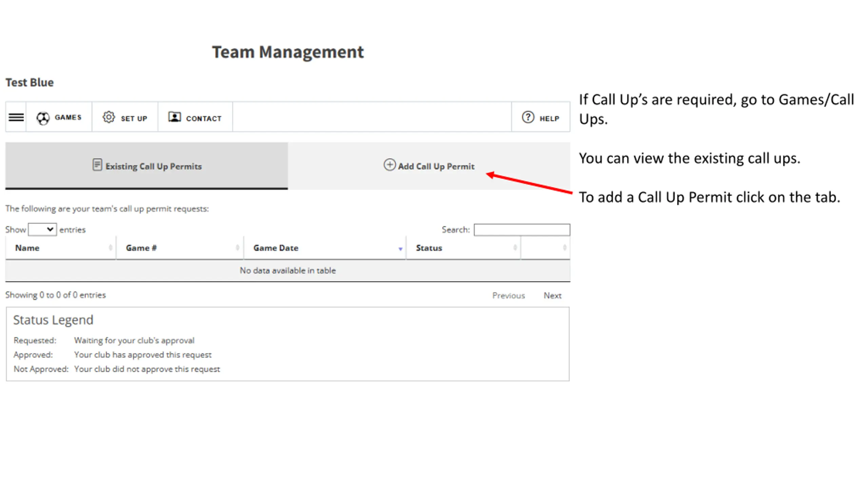Click the Help question mark icon

(x=528, y=117)
